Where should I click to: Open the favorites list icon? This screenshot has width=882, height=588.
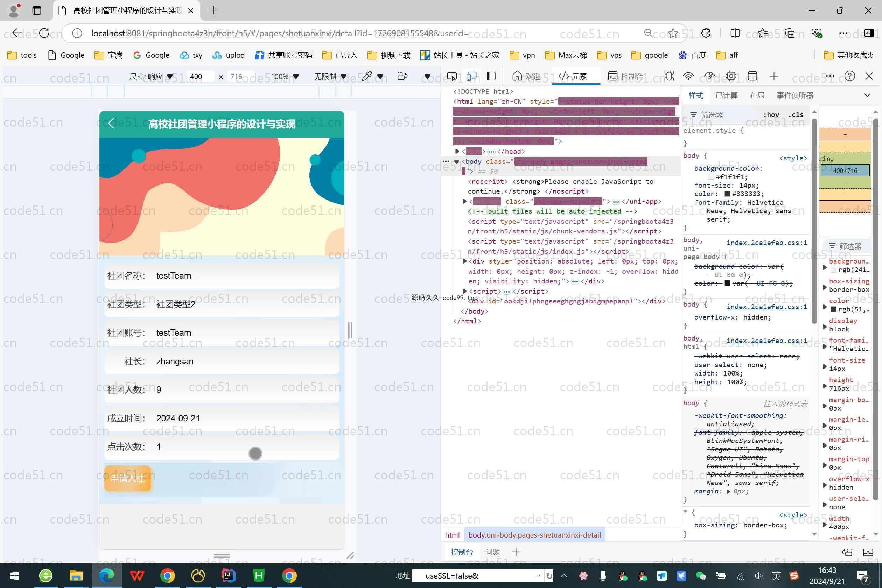762,33
